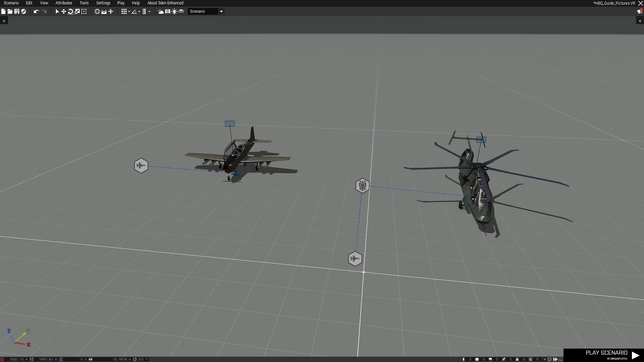Open About 3den Enhanced menu

[x=165, y=3]
